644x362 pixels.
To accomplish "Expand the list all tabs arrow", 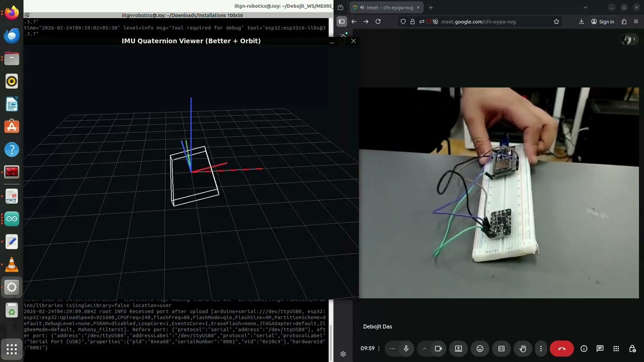I will click(x=585, y=8).
